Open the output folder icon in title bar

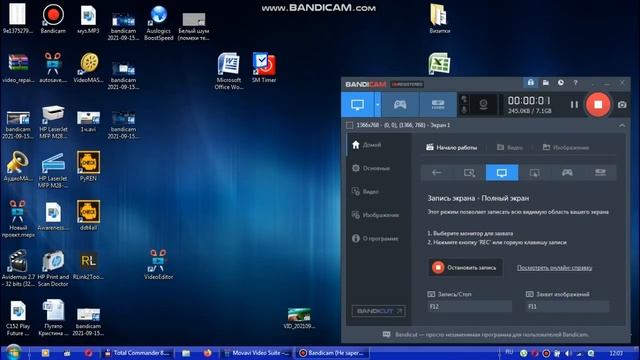pos(546,83)
